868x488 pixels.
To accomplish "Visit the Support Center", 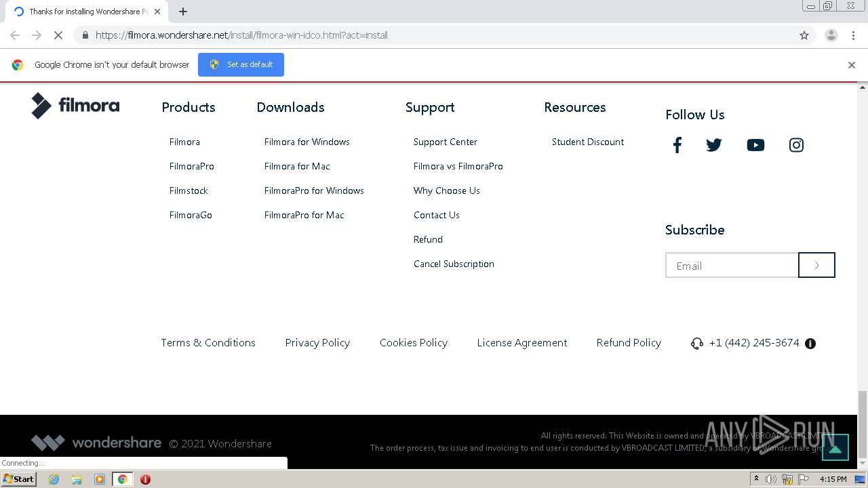I will tap(446, 142).
